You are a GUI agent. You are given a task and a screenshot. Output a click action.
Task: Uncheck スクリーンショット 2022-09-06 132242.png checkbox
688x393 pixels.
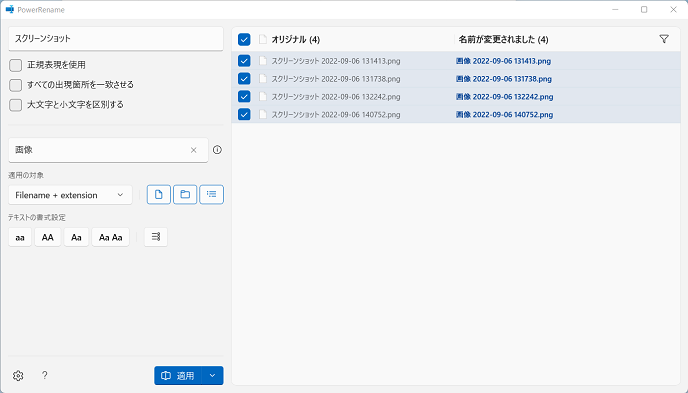pos(244,96)
